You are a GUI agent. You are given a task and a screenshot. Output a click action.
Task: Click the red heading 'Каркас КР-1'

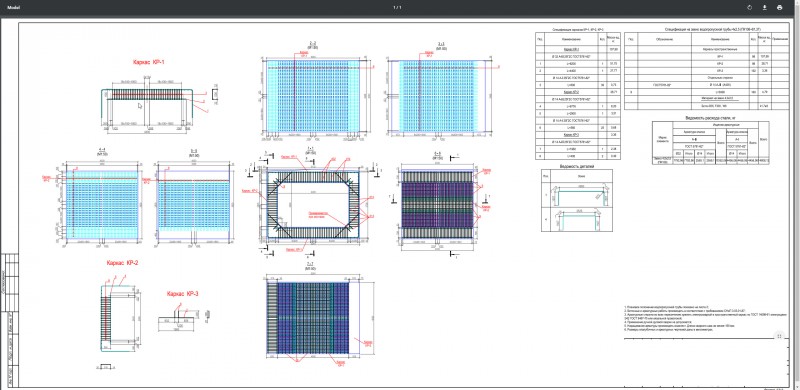click(x=148, y=62)
